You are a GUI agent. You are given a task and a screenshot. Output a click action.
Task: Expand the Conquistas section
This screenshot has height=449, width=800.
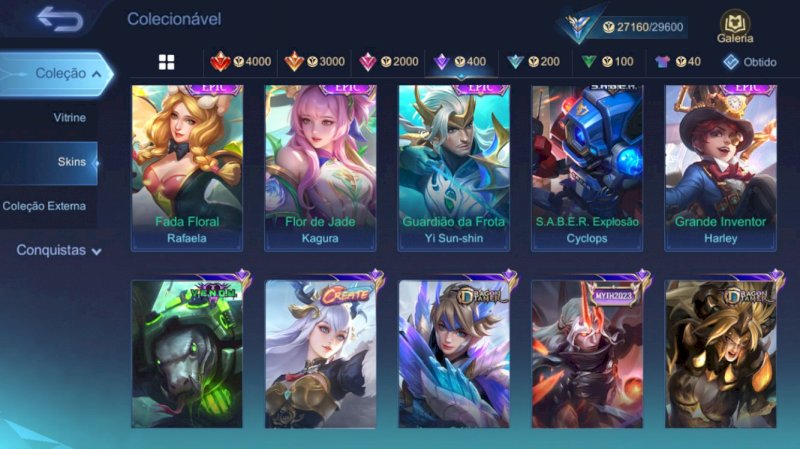pyautogui.click(x=59, y=250)
